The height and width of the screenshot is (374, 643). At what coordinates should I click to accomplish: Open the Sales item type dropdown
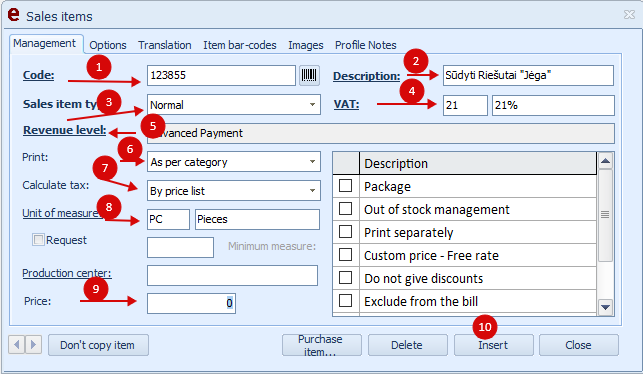[x=312, y=105]
